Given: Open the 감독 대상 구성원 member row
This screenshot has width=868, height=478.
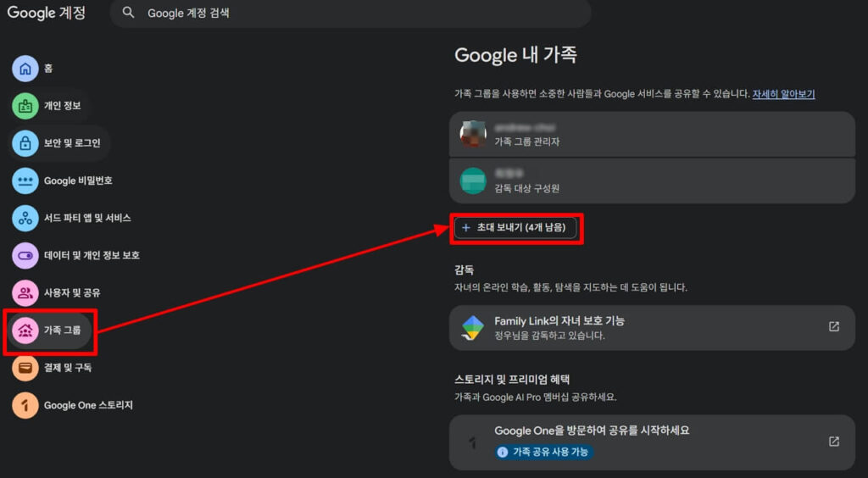Looking at the screenshot, I should point(652,181).
